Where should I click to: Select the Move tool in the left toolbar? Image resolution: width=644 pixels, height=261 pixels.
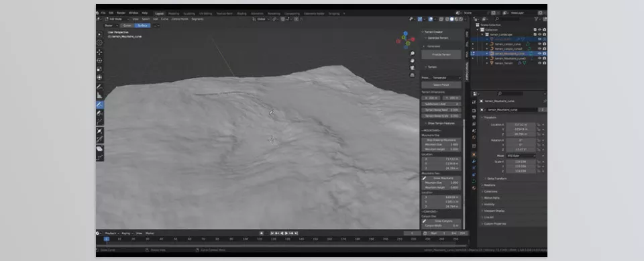tap(99, 52)
